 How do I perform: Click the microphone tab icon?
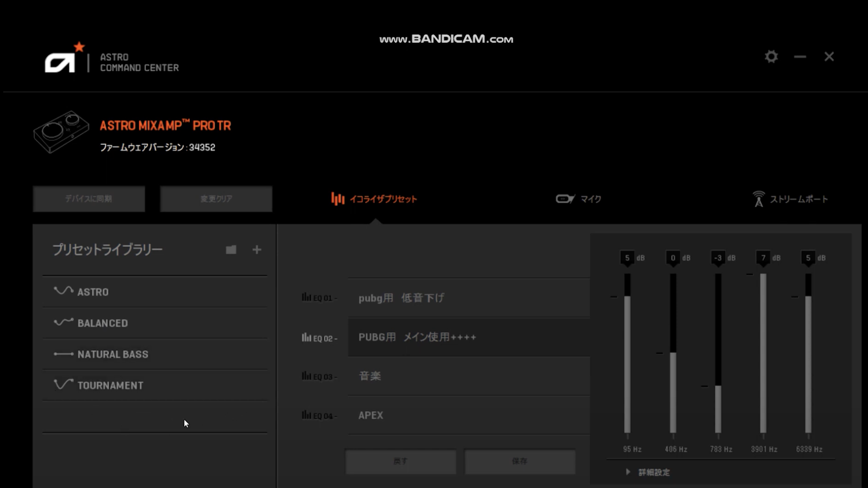point(565,199)
